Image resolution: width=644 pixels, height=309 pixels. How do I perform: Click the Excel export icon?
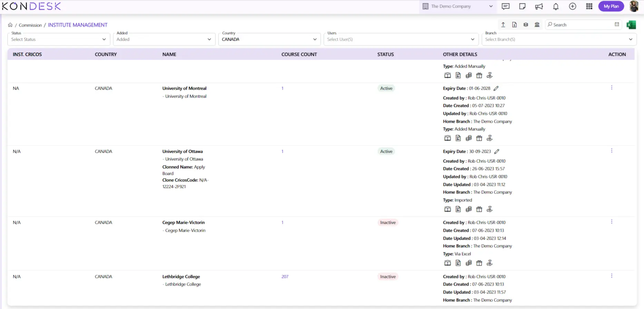pyautogui.click(x=631, y=25)
